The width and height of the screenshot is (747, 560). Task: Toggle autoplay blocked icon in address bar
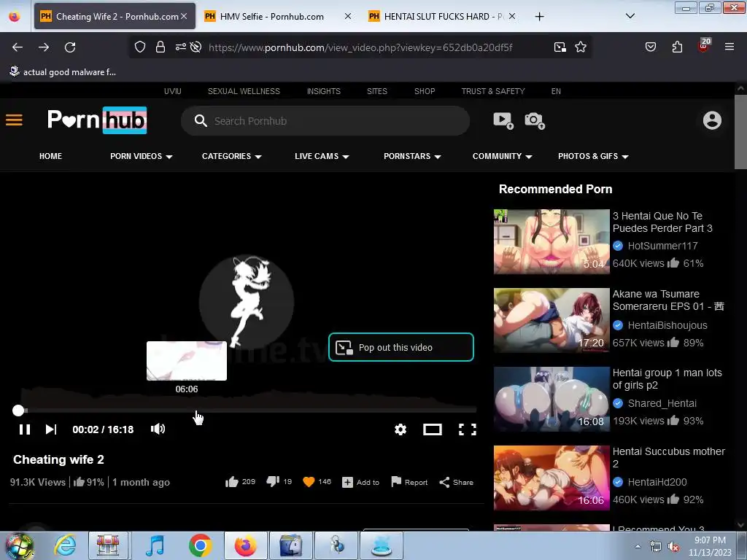[x=196, y=47]
